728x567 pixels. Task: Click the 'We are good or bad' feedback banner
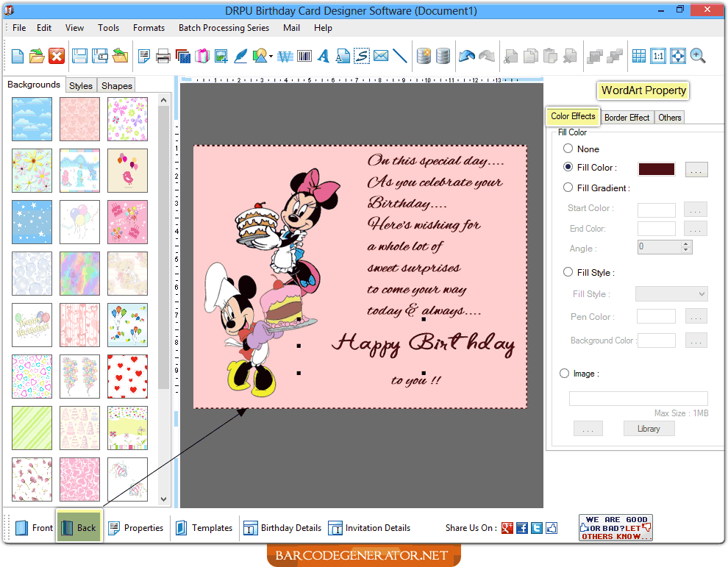tap(615, 527)
